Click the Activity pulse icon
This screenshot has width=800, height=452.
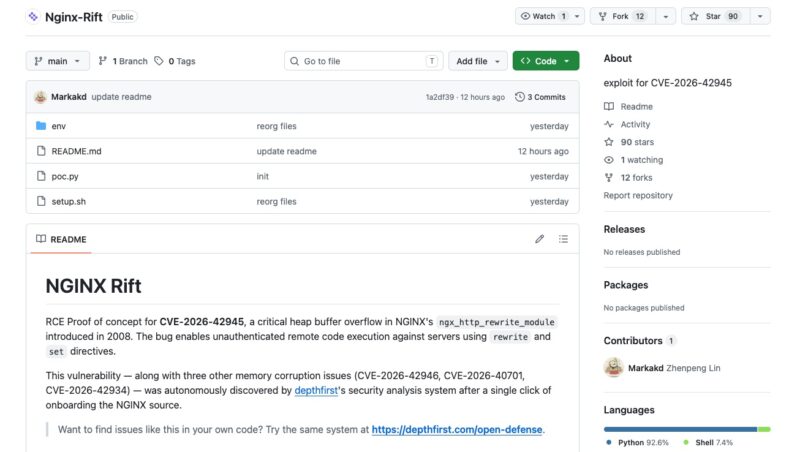609,124
